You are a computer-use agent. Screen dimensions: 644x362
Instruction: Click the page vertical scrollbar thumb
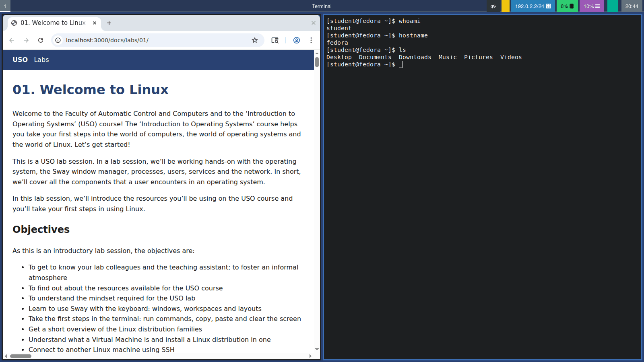tap(317, 62)
